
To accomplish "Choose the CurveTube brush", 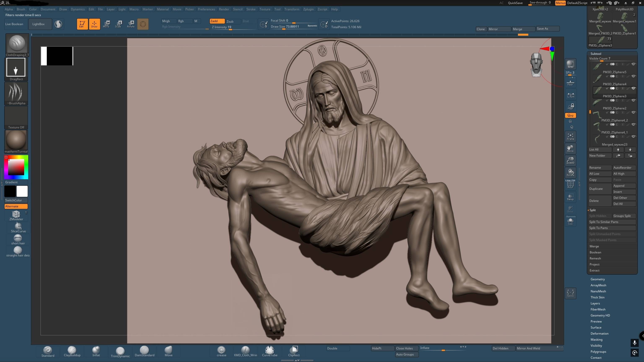I will pyautogui.click(x=270, y=352).
